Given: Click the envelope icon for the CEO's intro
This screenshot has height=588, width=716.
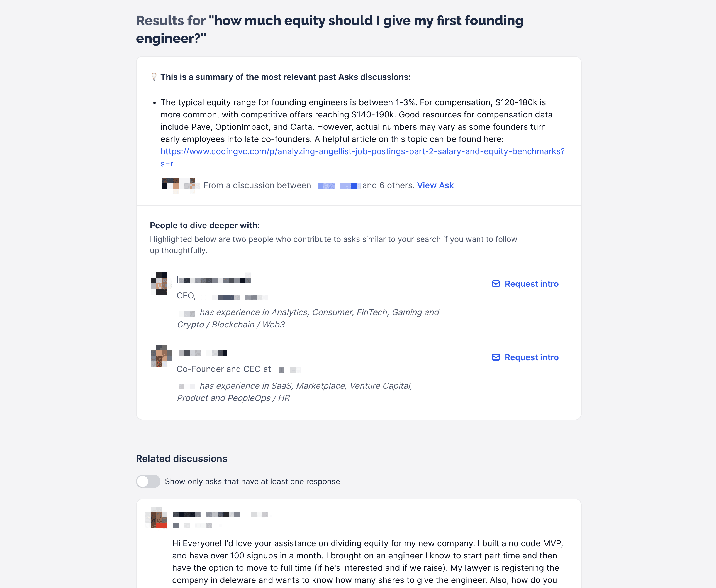Looking at the screenshot, I should click(x=495, y=284).
